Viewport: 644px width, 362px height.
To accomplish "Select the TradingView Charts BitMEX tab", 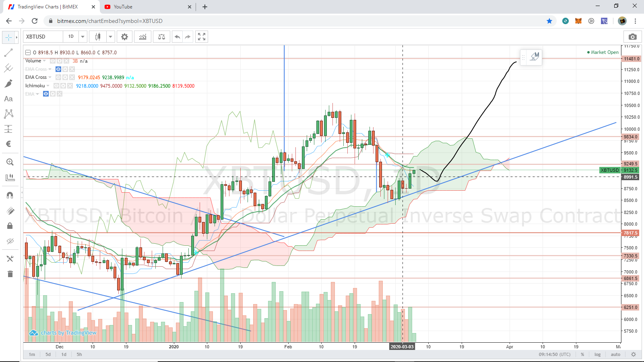I will (52, 7).
